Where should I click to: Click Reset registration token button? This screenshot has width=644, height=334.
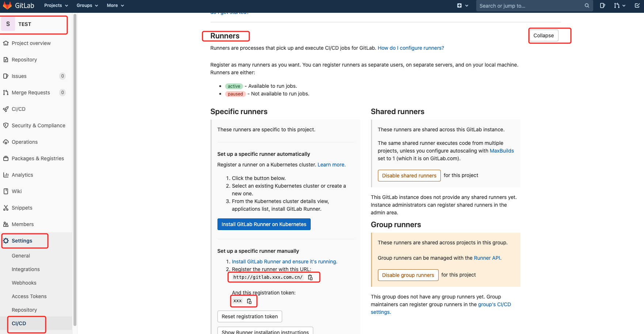click(250, 316)
